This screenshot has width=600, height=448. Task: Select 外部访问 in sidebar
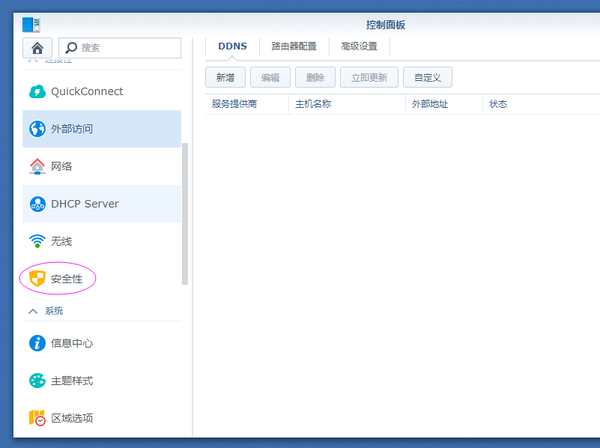(101, 129)
